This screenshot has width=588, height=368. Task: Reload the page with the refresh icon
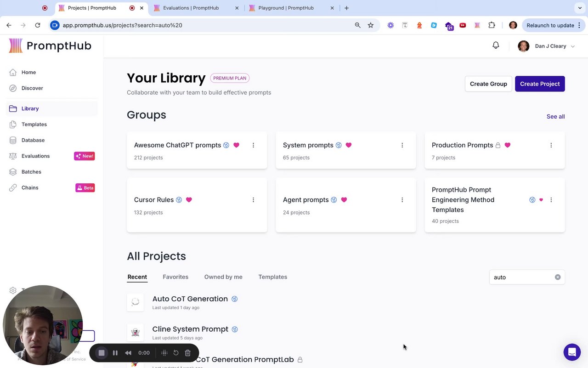coord(38,25)
